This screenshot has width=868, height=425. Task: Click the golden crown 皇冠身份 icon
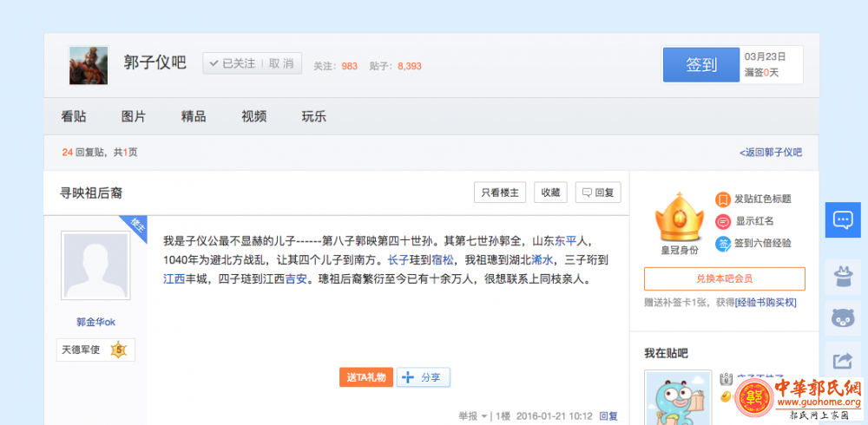click(678, 218)
